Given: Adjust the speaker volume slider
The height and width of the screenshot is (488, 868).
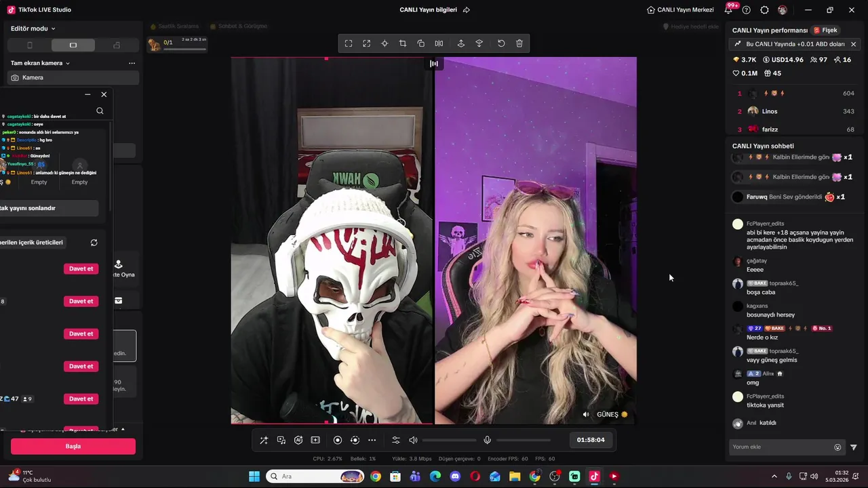Looking at the screenshot, I should point(450,441).
